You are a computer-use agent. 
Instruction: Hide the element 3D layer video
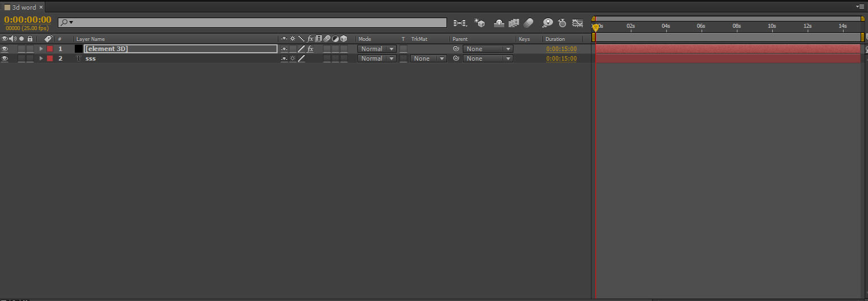(5, 49)
